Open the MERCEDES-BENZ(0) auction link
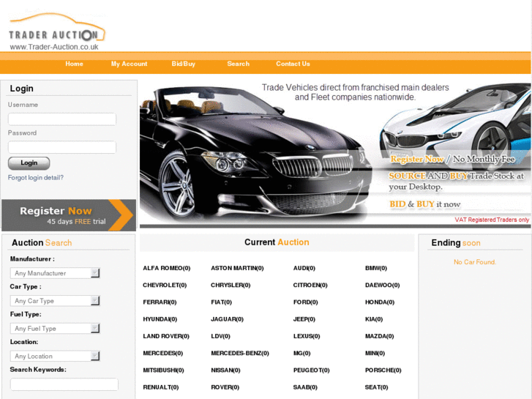532x399 pixels. pyautogui.click(x=240, y=353)
